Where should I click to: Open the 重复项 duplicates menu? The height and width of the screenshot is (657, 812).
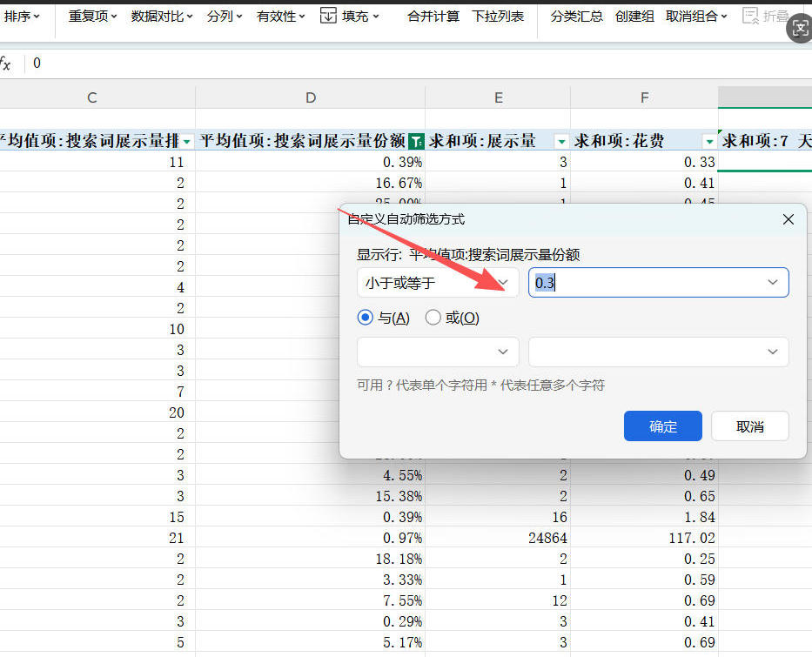(92, 16)
